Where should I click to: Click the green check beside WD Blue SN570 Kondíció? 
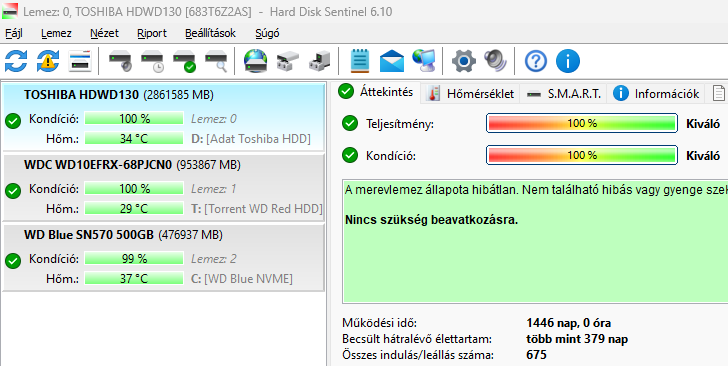click(13, 261)
